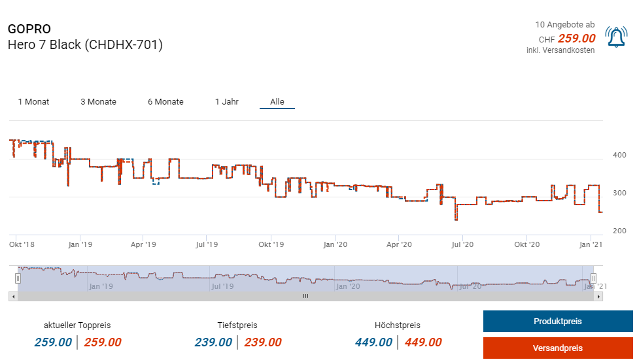Switch chart to 3 Monate range
637x364 pixels.
98,101
